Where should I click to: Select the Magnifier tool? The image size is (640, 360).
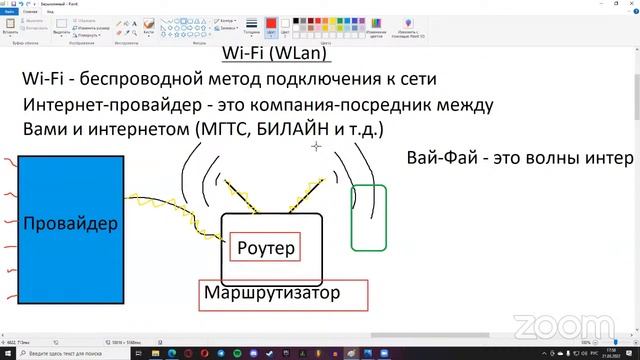click(x=134, y=33)
